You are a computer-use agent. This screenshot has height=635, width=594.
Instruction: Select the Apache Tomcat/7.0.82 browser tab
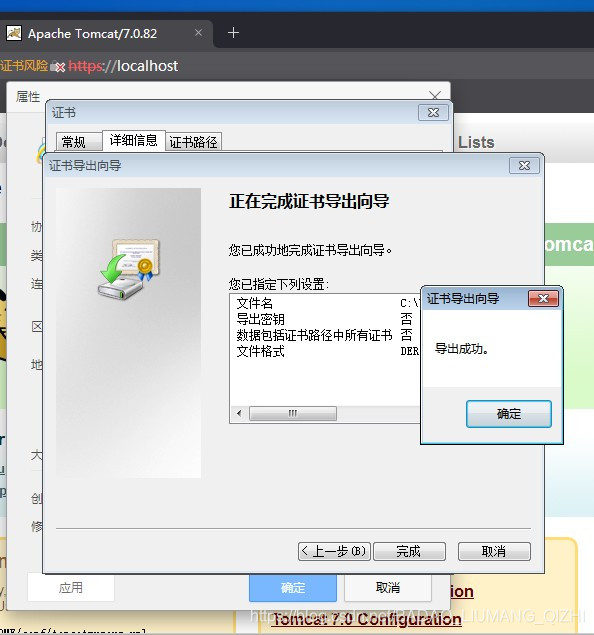tap(106, 34)
